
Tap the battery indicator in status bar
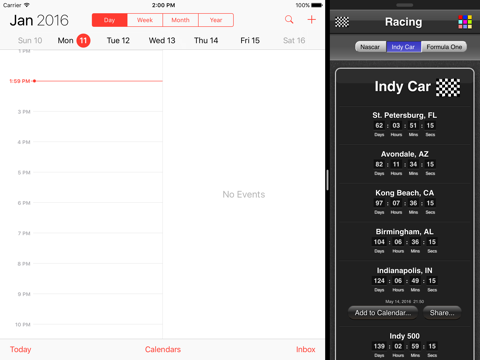click(x=317, y=5)
